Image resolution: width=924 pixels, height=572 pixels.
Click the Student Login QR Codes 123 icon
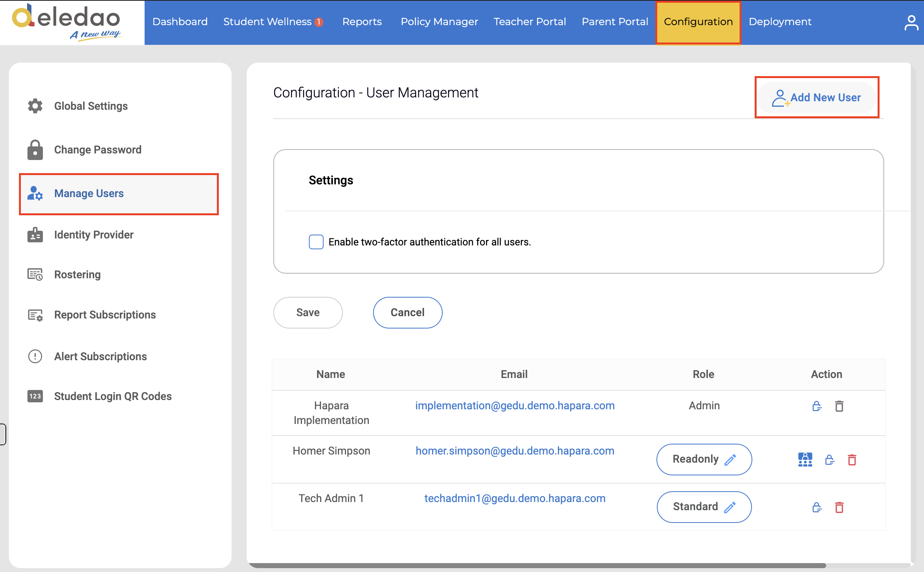tap(35, 396)
